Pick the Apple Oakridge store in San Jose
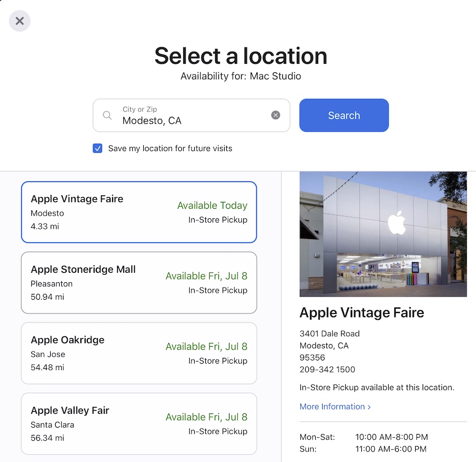 139,353
